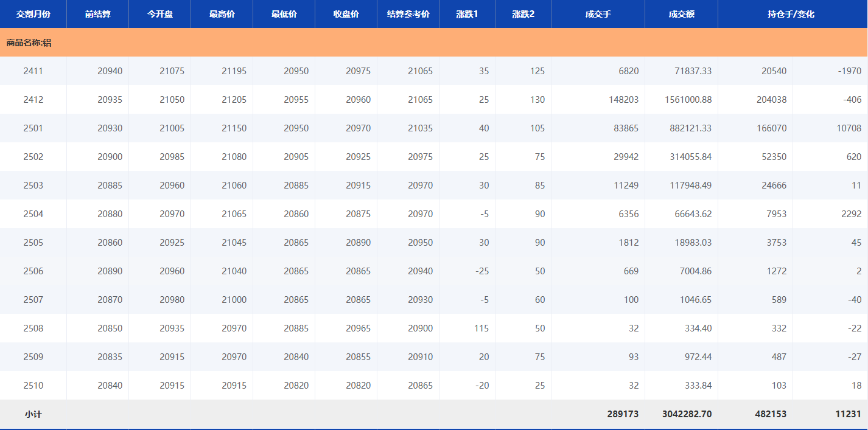This screenshot has height=430, width=868.
Task: Select subtotal turnover 3042282.70
Action: pos(687,414)
